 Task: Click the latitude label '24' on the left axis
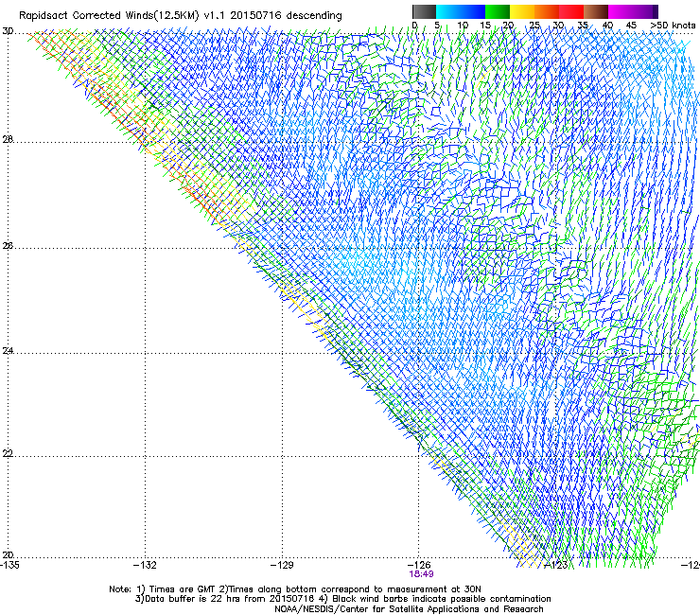click(x=8, y=351)
